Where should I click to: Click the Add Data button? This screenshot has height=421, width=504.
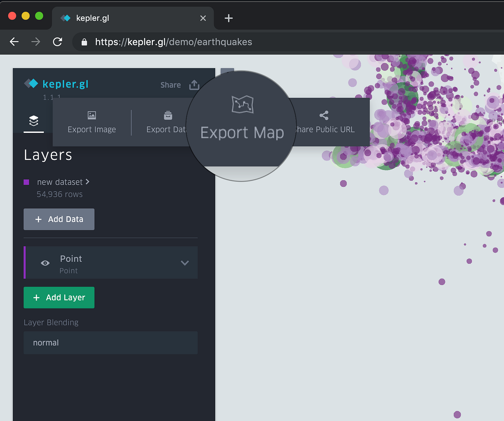[x=59, y=219]
